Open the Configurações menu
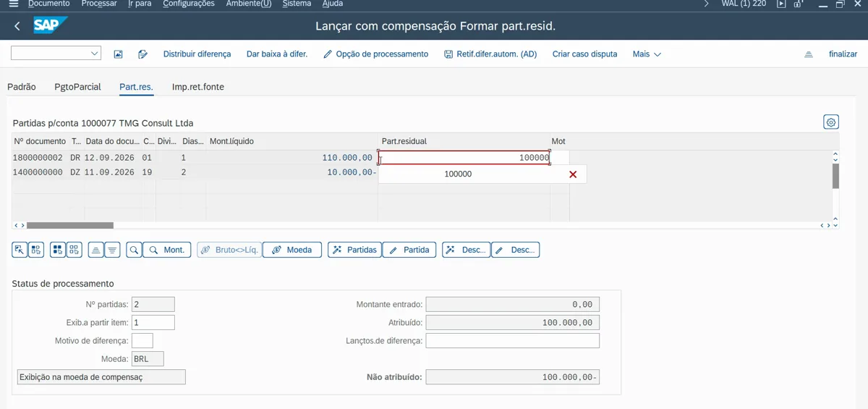 (189, 4)
